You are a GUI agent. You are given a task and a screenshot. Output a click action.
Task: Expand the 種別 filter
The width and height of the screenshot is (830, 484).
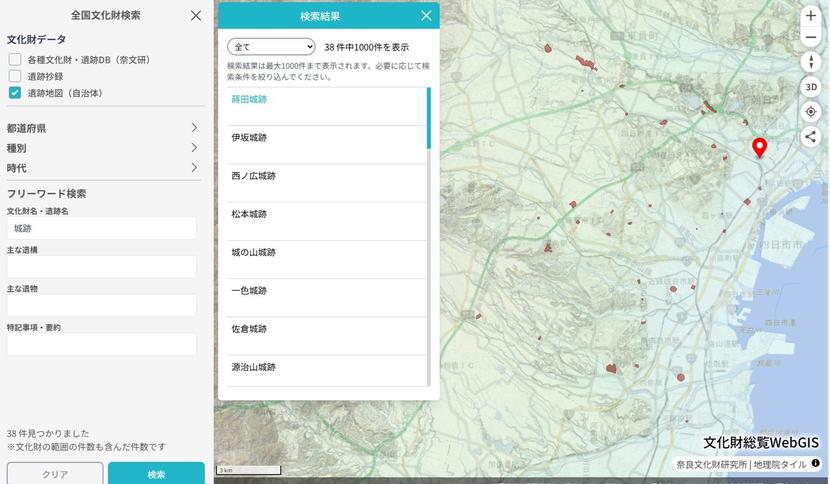[x=103, y=148]
